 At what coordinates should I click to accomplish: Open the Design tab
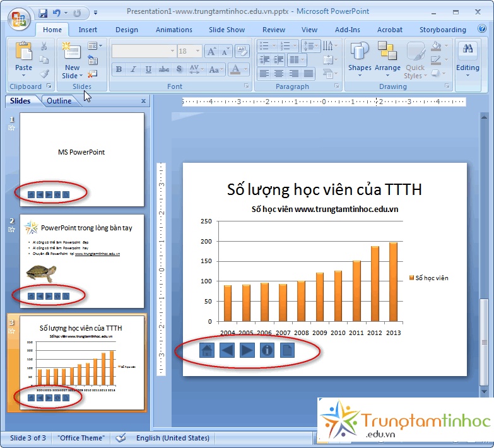tap(127, 30)
